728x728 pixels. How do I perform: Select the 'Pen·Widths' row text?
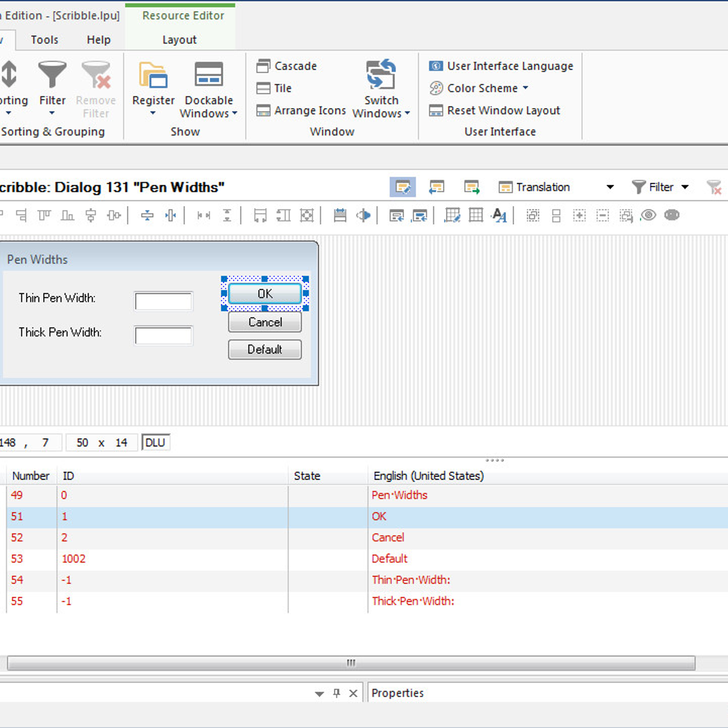(399, 495)
